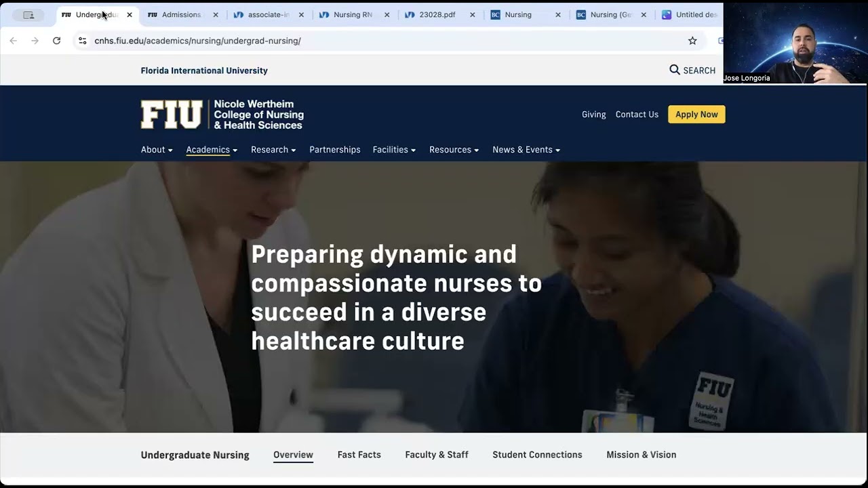This screenshot has width=868, height=488.
Task: Click the browser back arrow
Action: (13, 41)
